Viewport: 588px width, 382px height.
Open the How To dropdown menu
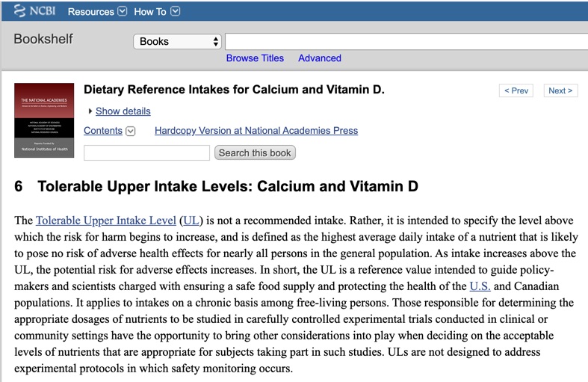point(157,12)
